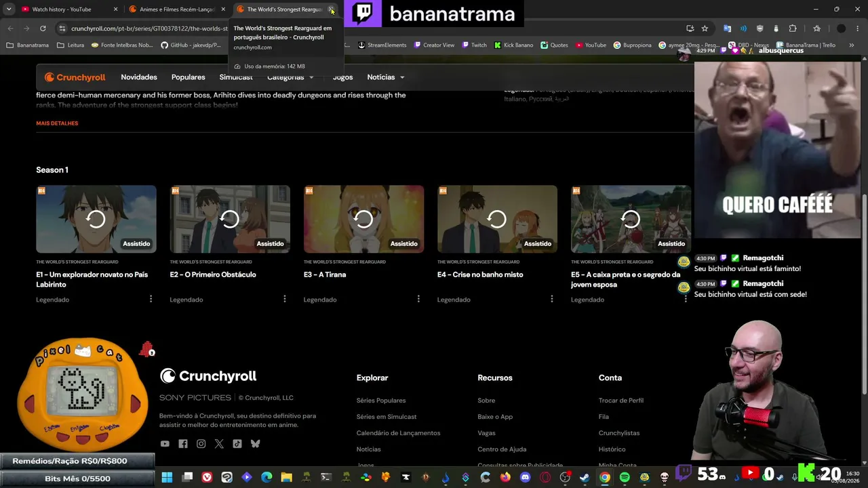
Task: Open Crunchyroll Facebook social icon
Action: point(183,444)
